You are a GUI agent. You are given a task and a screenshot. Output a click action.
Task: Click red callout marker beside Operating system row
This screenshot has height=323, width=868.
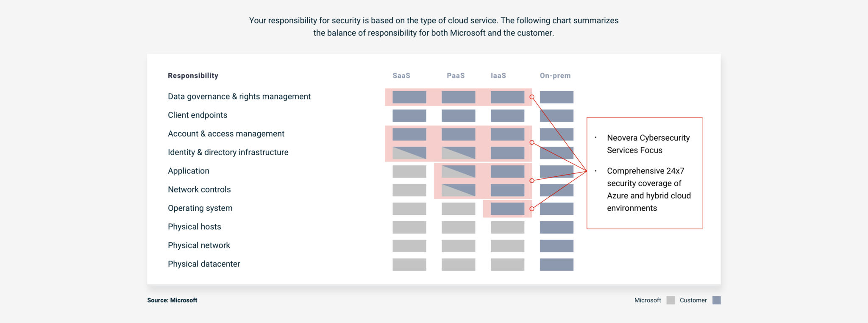pos(532,209)
